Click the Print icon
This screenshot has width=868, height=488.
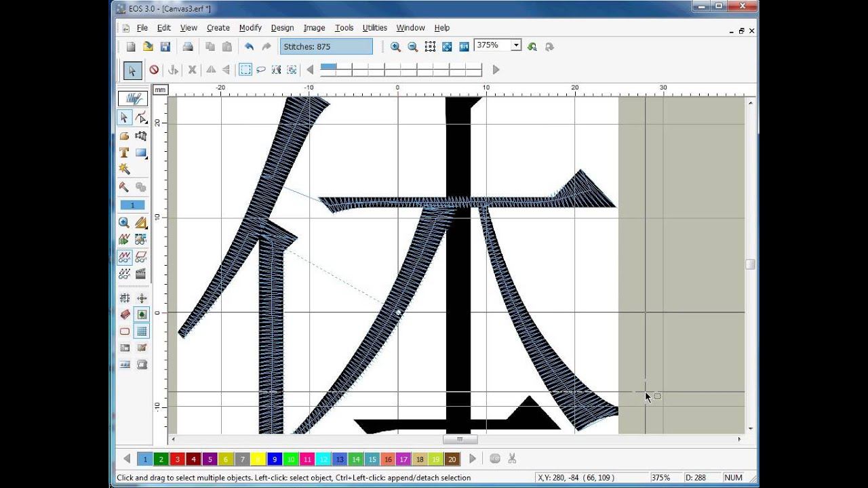tap(188, 47)
